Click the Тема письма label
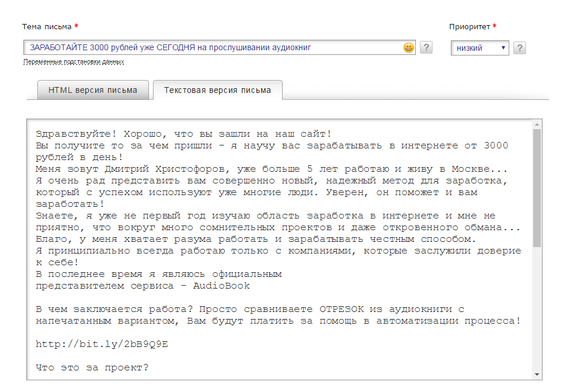 pos(47,26)
